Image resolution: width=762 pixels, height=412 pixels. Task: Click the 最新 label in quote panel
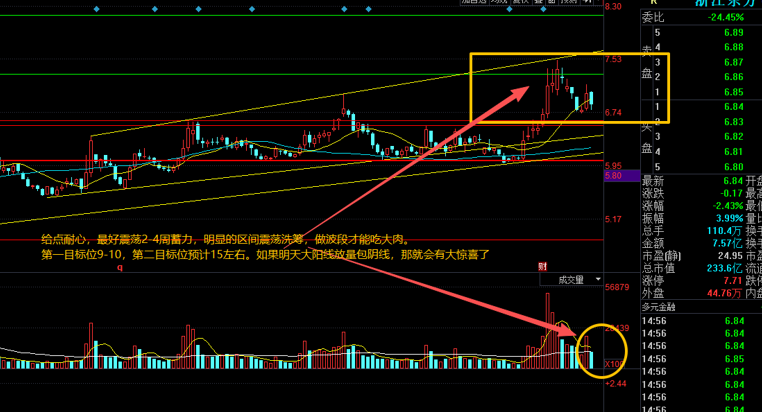point(653,181)
